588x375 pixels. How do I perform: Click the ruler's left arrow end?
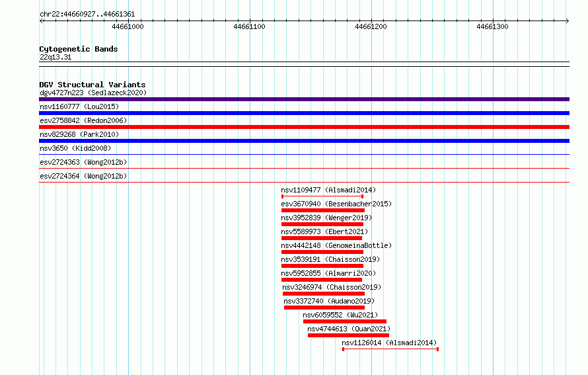[x=41, y=21]
